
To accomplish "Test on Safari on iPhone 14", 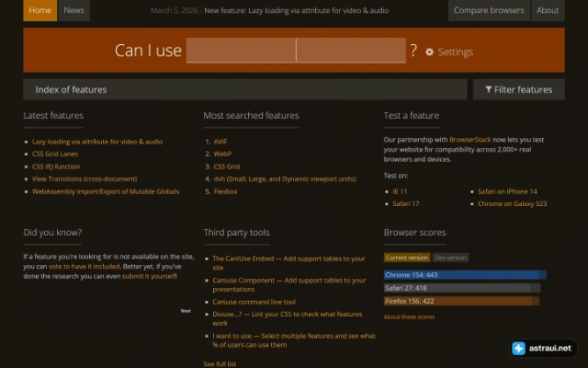I will coord(507,191).
